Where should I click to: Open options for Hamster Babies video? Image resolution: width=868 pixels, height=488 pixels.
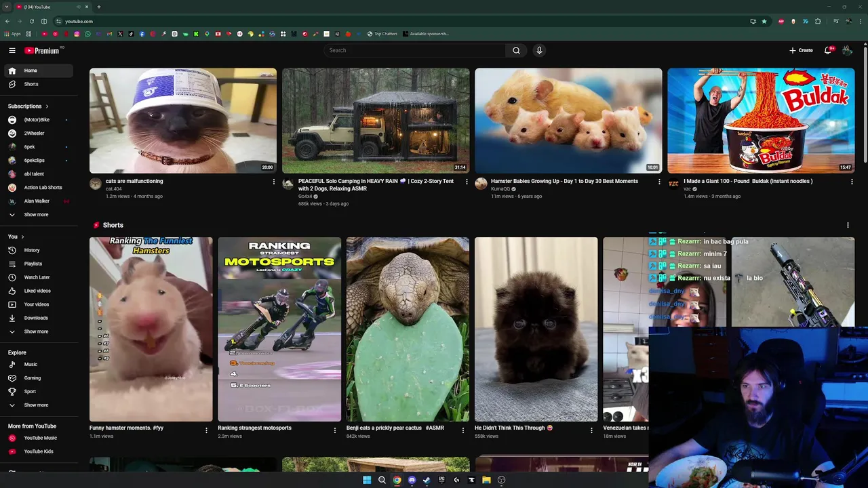coord(659,182)
